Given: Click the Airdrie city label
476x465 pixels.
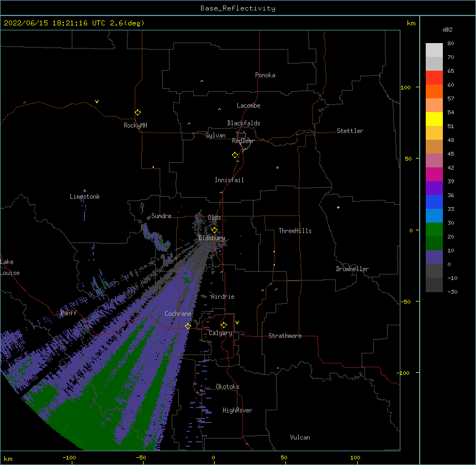Looking at the screenshot, I should (223, 297).
